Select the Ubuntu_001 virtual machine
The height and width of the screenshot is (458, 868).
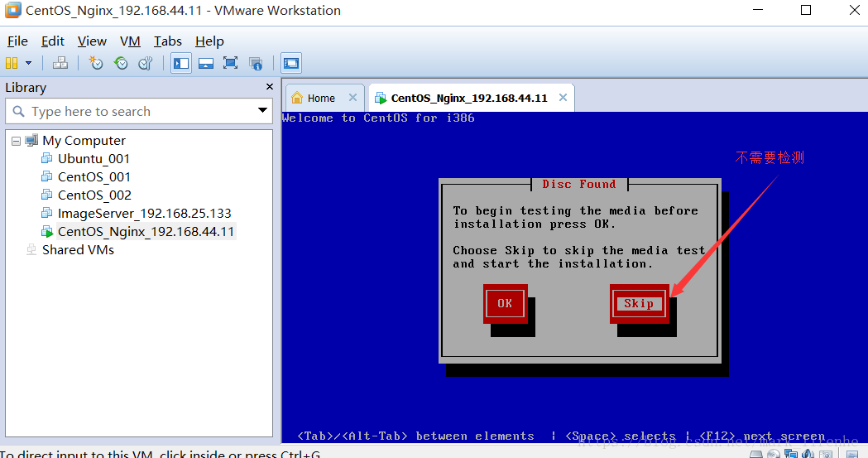click(x=94, y=159)
